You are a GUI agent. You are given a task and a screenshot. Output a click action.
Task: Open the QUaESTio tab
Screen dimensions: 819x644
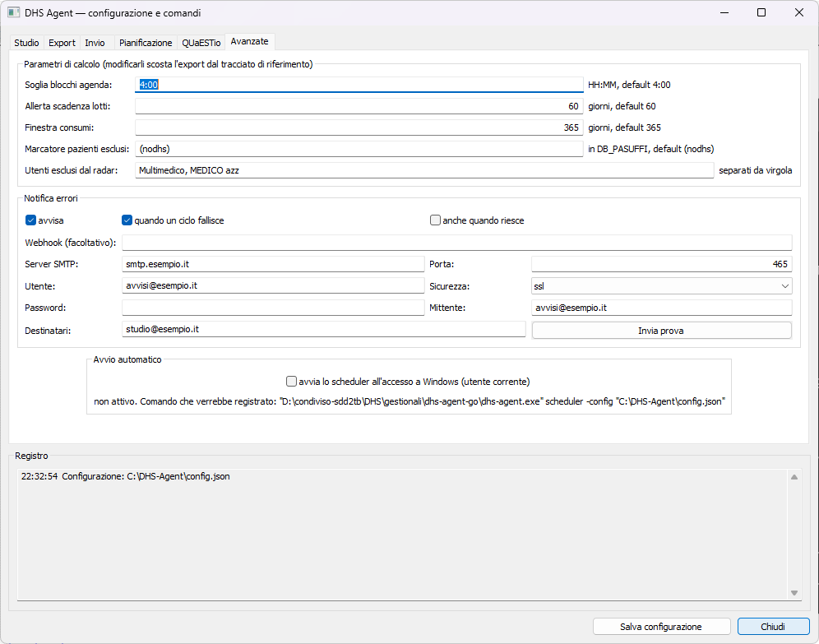[201, 43]
